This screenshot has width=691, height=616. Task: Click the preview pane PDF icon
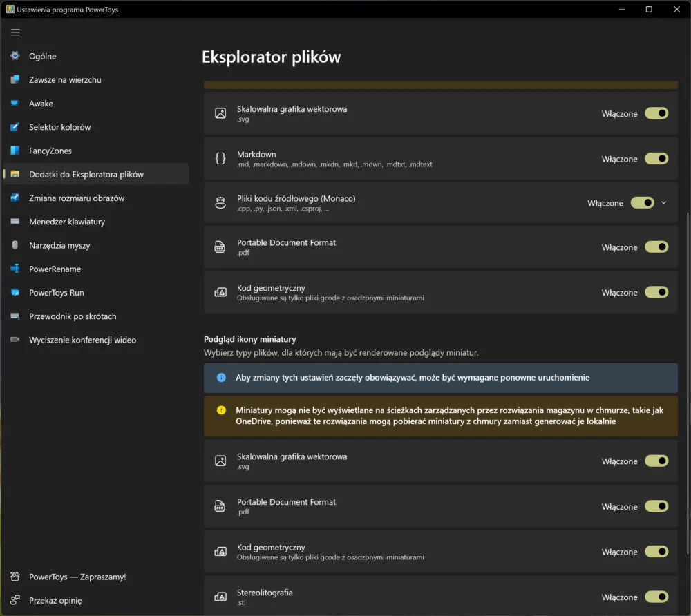[220, 247]
